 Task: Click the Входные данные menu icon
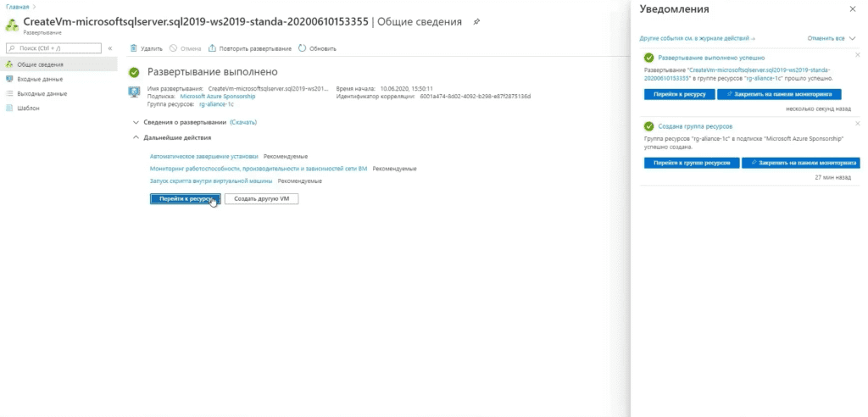[x=8, y=79]
